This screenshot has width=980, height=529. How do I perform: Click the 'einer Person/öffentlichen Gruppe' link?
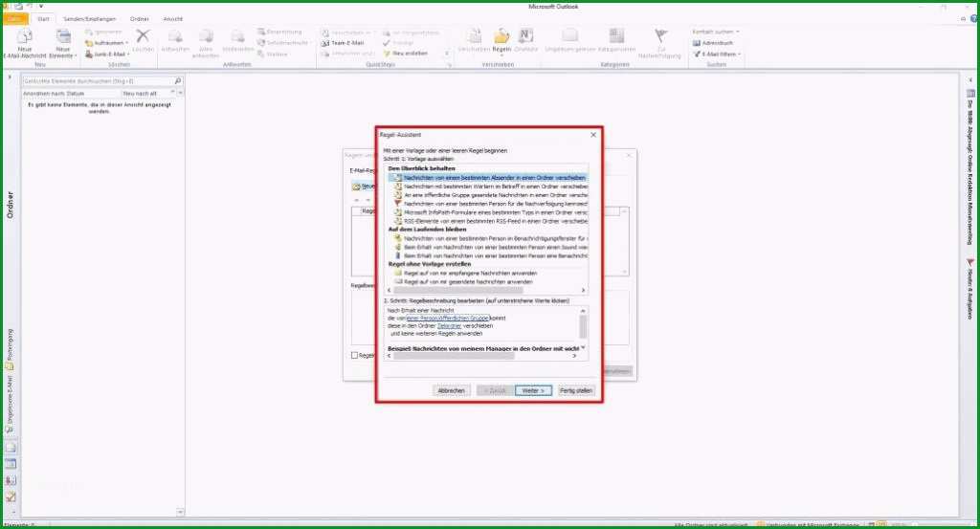[448, 318]
